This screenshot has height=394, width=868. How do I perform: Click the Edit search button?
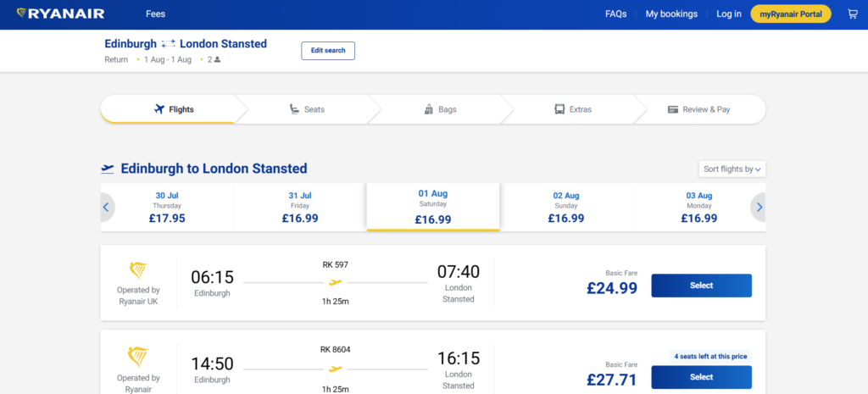click(x=328, y=50)
